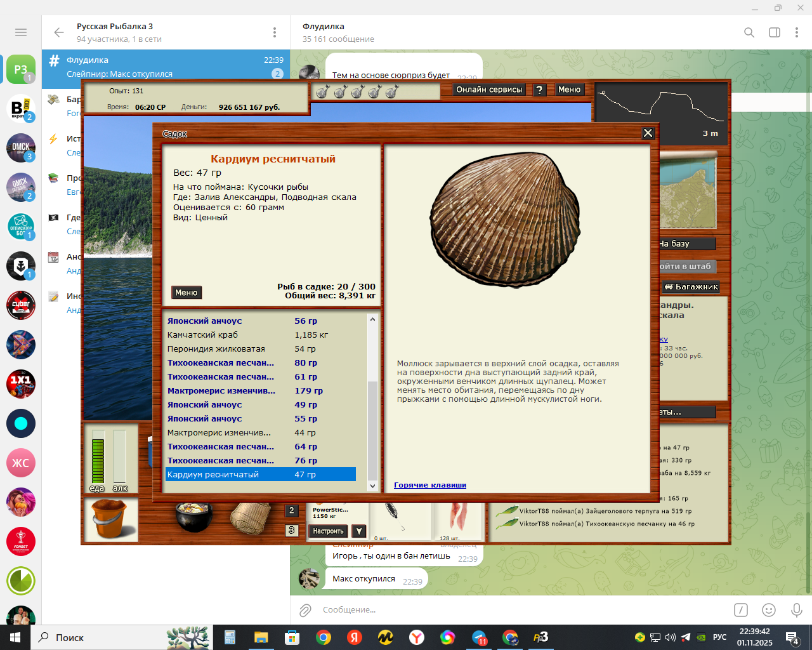Open the Горячие клавиши link
Viewport: 812px width, 650px height.
click(430, 485)
